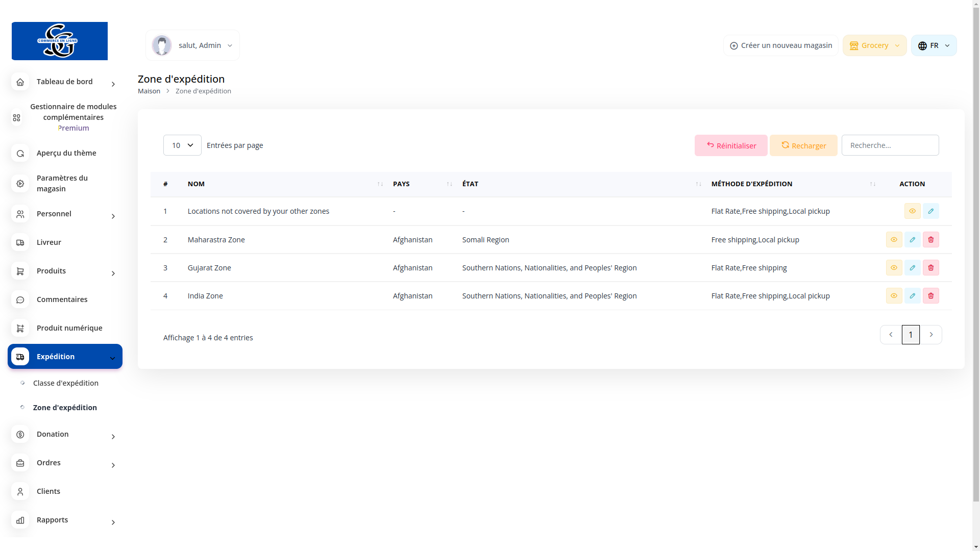Edit Locations not covered zone
Screen dimensions: 980x551
(930, 211)
